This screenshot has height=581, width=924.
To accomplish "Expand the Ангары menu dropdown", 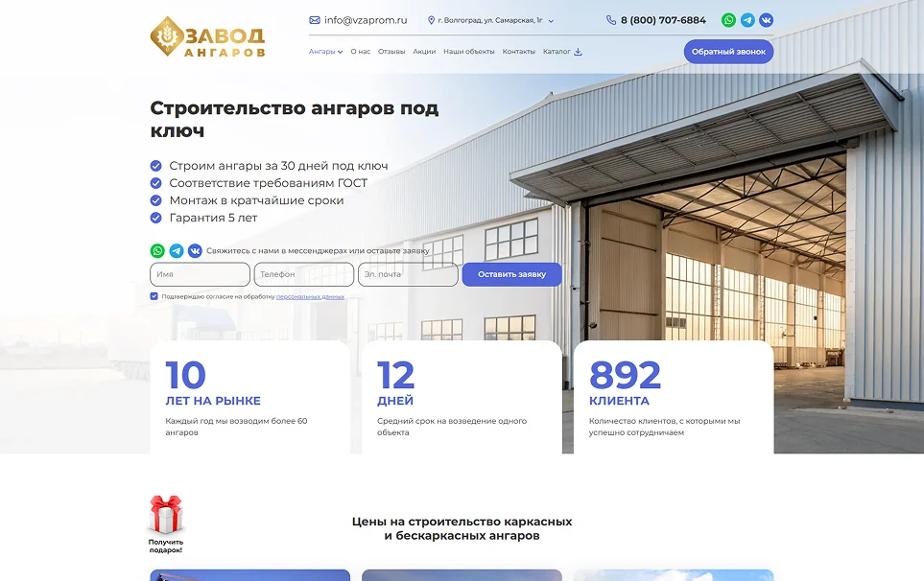I will click(325, 52).
